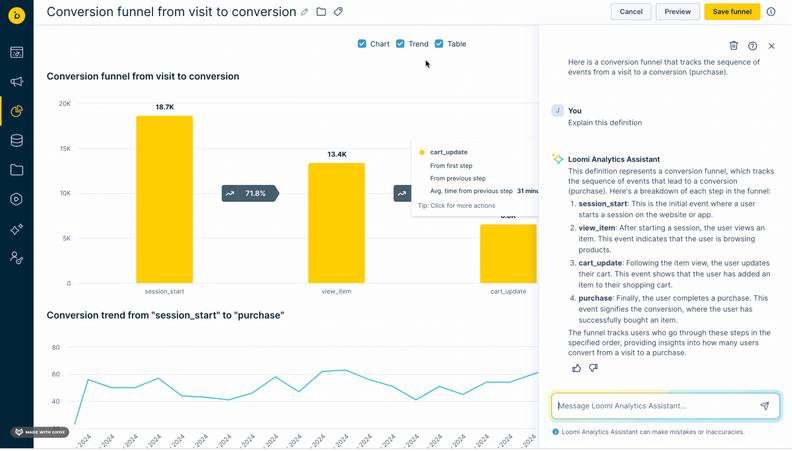
Task: Delete conversation with trash icon
Action: click(734, 46)
